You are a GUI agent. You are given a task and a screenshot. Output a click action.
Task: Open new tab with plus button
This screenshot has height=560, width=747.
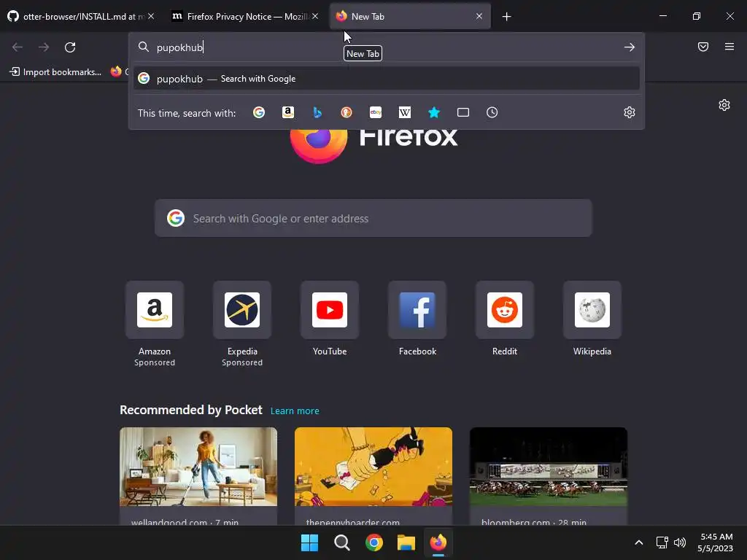[x=506, y=17]
